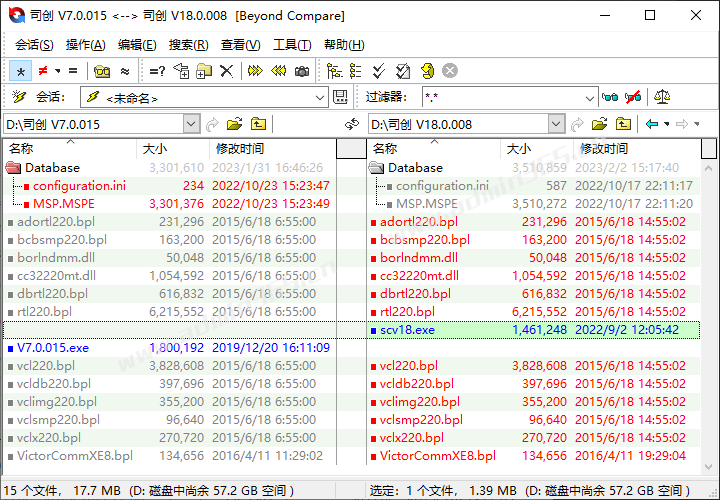Click the Refresh toolbar icon

427,71
